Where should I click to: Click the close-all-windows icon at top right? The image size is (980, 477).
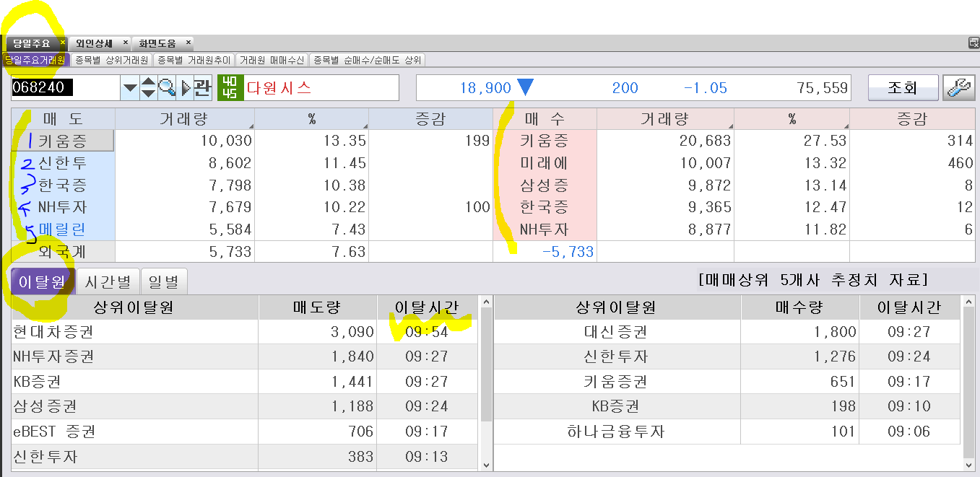coord(974,43)
